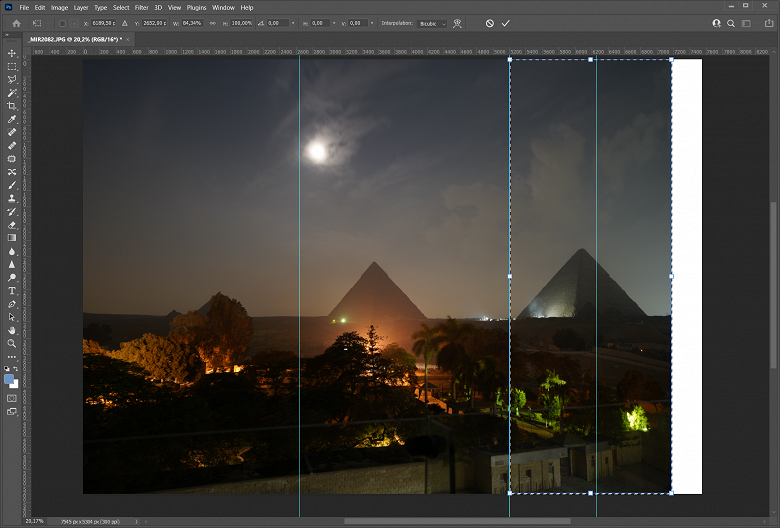Toggle relative positioning triangle between X and Y
The height and width of the screenshot is (528, 780).
click(125, 23)
